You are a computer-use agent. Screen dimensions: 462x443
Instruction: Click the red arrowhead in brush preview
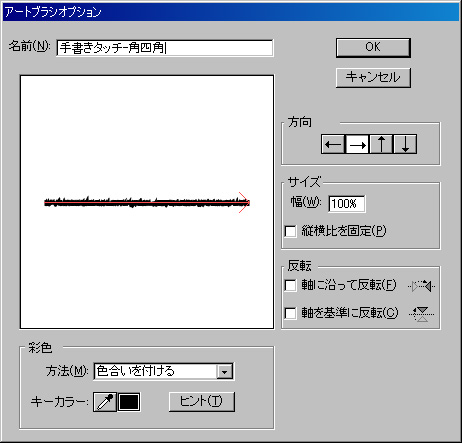[x=244, y=202]
